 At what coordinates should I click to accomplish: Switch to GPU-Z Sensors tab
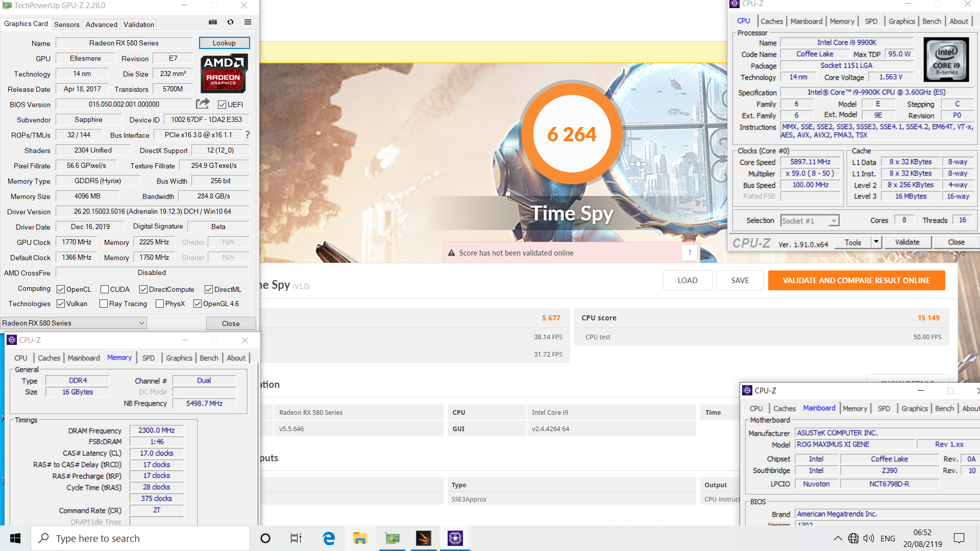pos(67,24)
